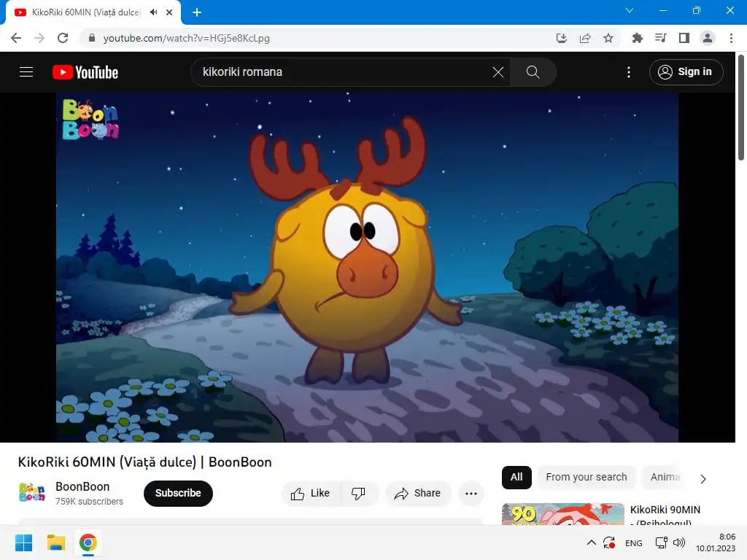Toggle Chrome side panel
The height and width of the screenshot is (560, 747).
[x=684, y=38]
